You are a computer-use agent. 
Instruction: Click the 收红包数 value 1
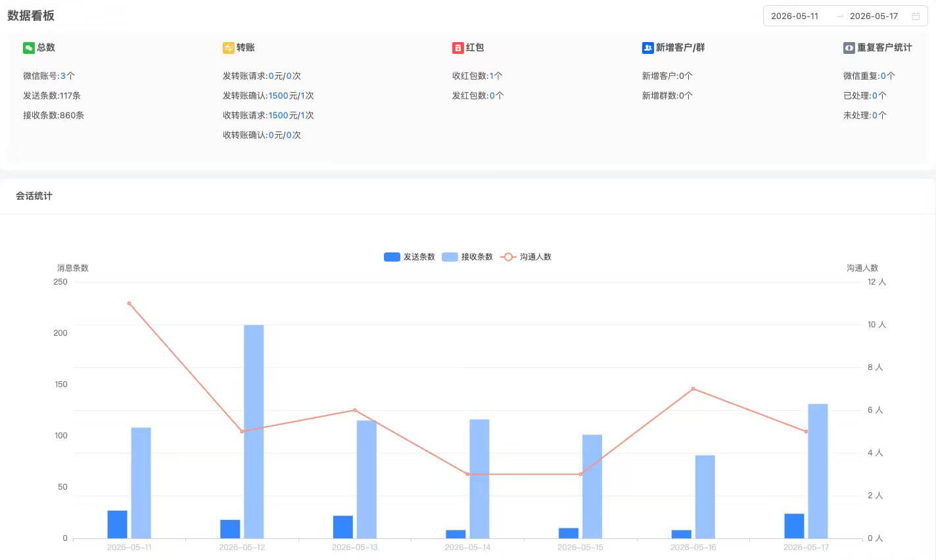point(491,76)
